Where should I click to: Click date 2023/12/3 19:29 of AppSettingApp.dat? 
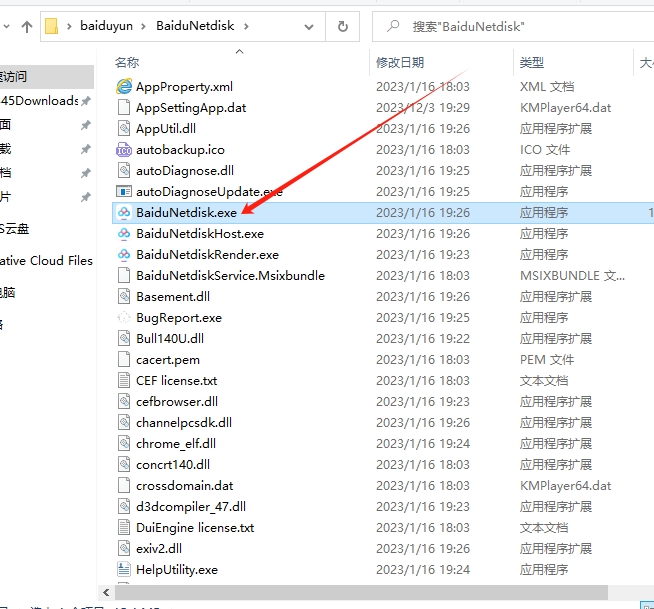pyautogui.click(x=423, y=108)
